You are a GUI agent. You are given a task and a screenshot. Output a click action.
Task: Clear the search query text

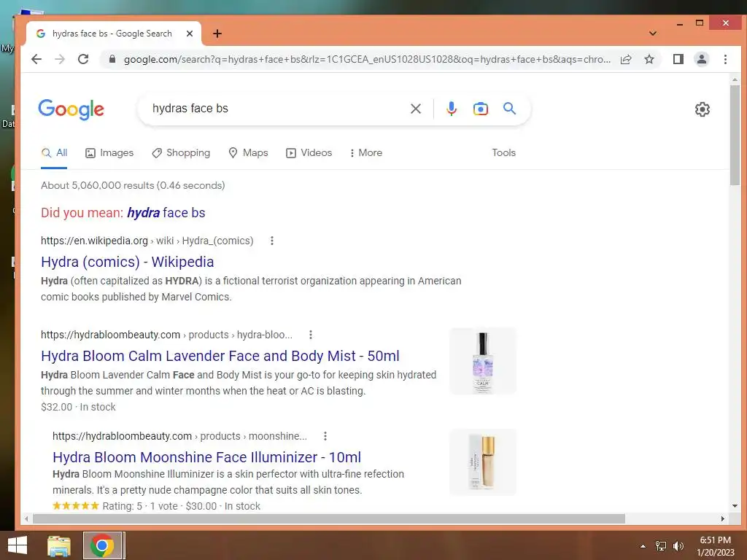415,109
